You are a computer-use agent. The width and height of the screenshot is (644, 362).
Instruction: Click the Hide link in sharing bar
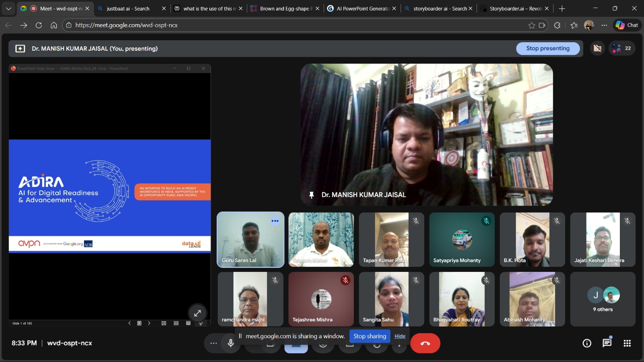click(400, 336)
